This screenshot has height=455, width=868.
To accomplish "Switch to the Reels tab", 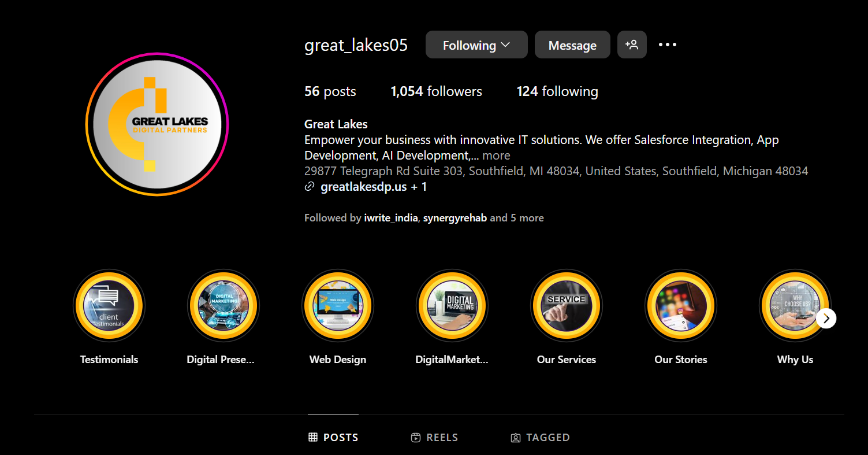I will (x=434, y=438).
